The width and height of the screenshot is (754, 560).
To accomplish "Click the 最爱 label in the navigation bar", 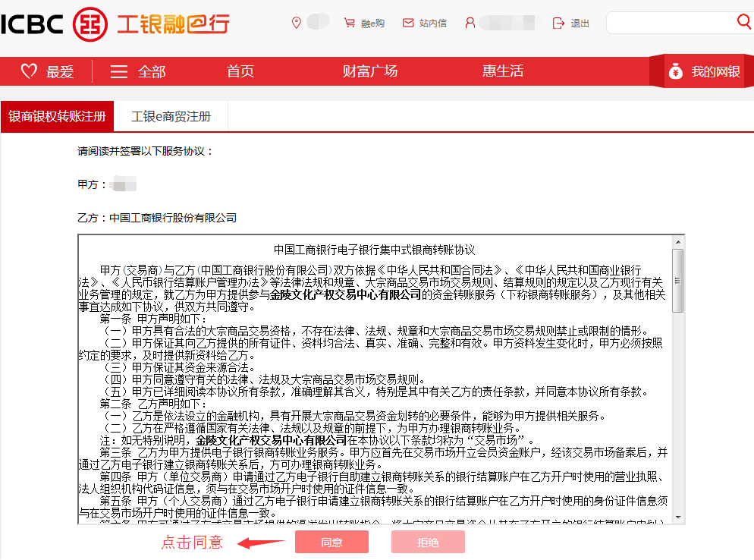I will [60, 71].
